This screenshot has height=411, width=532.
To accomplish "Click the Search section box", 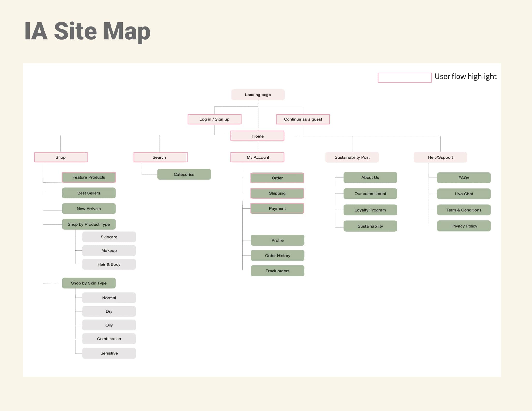I will [160, 157].
